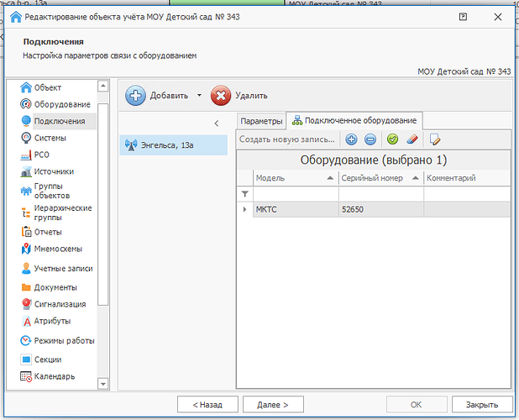The height and width of the screenshot is (420, 519).
Task: Click the blue minus remove-record icon
Action: point(370,139)
